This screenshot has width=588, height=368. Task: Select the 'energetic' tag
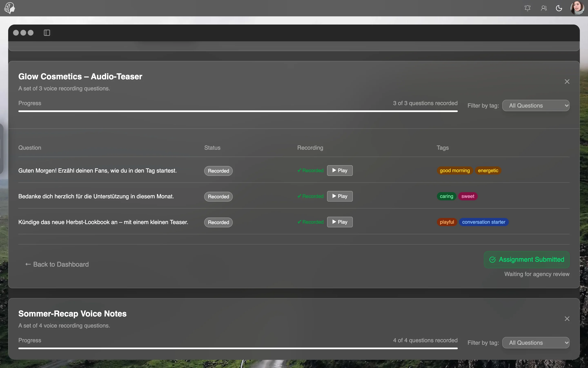488,171
